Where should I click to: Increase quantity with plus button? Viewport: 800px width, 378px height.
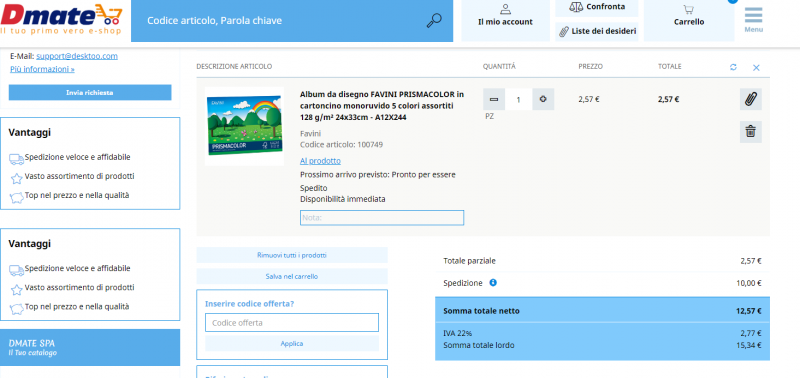click(x=543, y=99)
